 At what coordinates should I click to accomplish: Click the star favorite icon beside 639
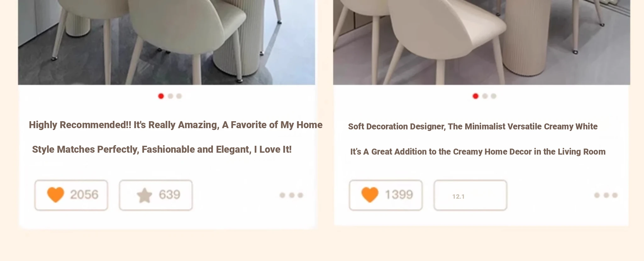click(x=145, y=195)
